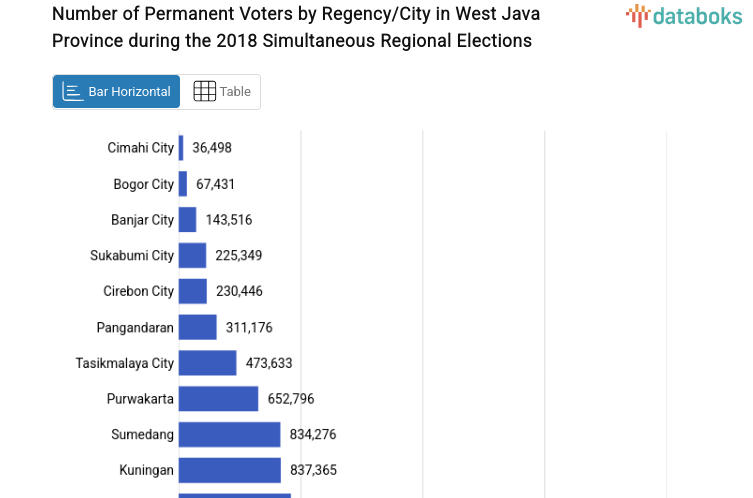Click the chart title text
753x498 pixels.
click(292, 27)
